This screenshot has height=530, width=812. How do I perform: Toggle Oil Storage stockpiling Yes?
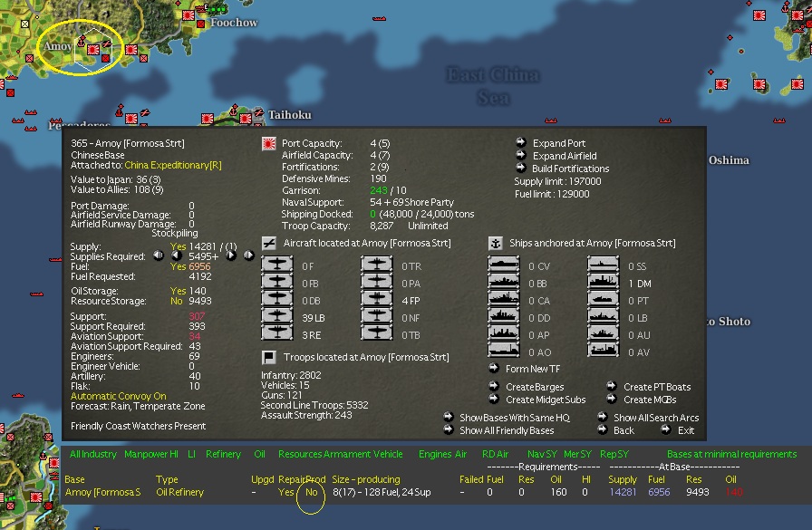178,291
